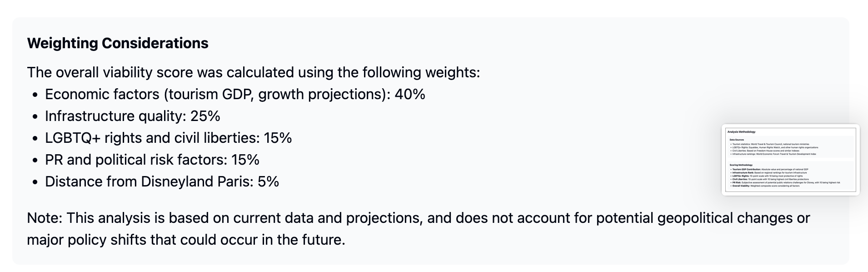The image size is (868, 272).
Task: Click the 'LGBTQ+ rights and civil liberties' bullet
Action: pos(168,138)
